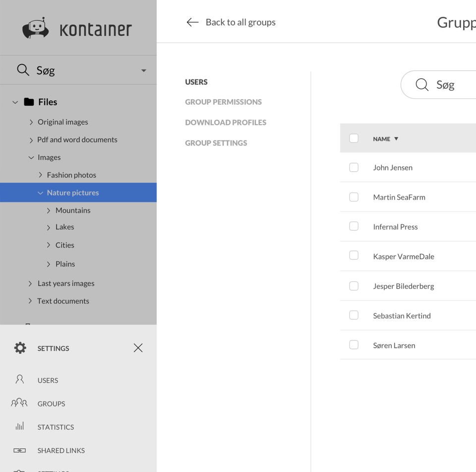Open Users via the person icon
476x472 pixels.
tap(20, 380)
